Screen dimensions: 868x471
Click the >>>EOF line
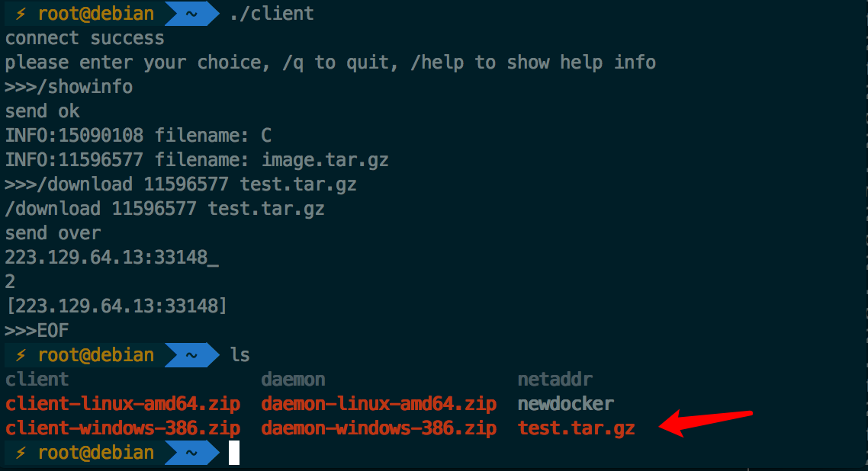(37, 331)
